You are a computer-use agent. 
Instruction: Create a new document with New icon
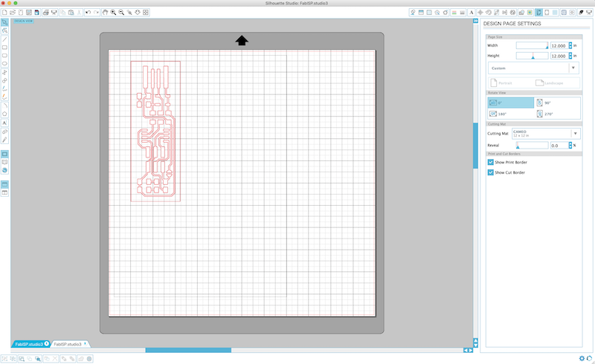(4, 13)
